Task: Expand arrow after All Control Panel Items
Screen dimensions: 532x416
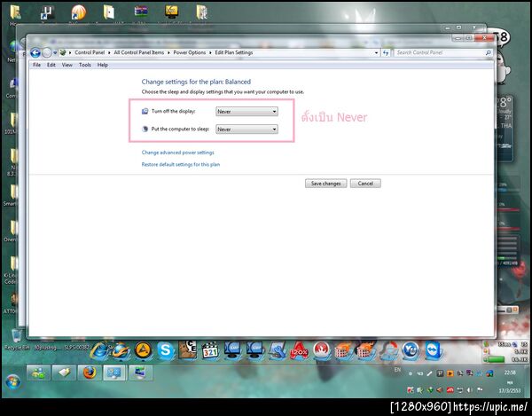Action: tap(168, 53)
